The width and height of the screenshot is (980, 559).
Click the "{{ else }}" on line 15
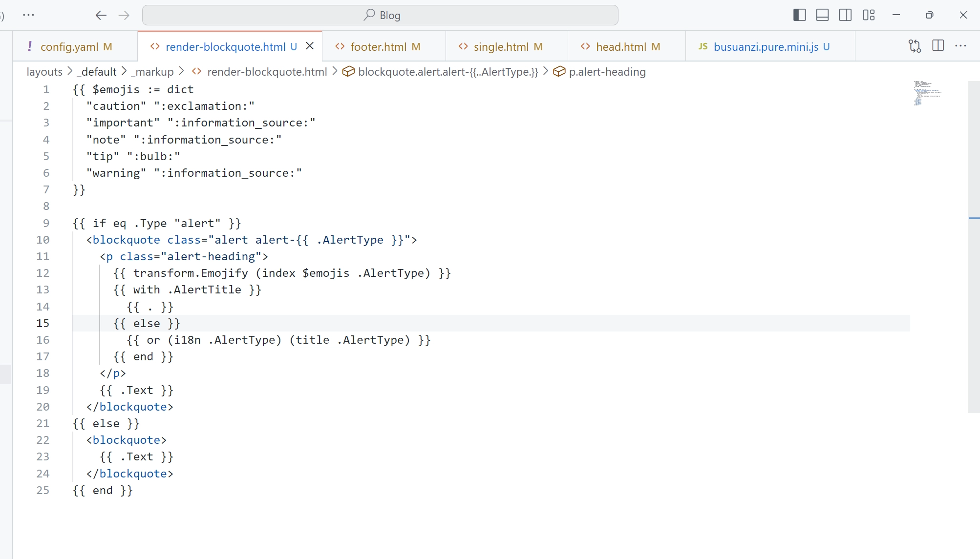point(147,323)
